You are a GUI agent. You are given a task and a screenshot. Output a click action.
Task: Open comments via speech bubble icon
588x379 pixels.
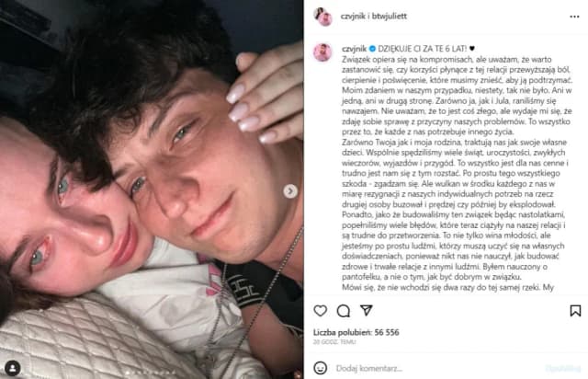pos(343,311)
